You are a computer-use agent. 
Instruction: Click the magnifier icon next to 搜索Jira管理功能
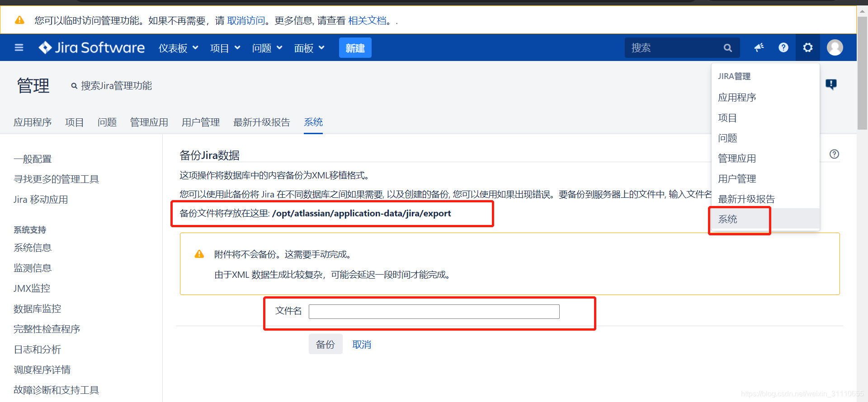74,86
